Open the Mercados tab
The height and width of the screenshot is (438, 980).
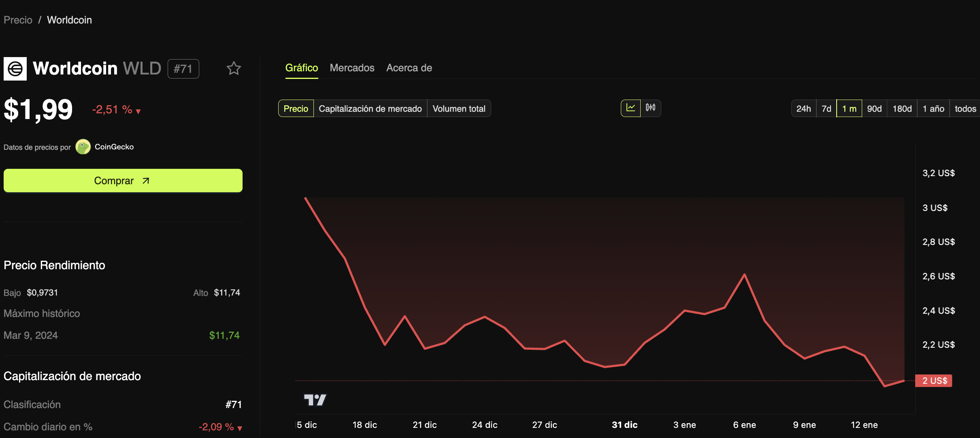352,68
